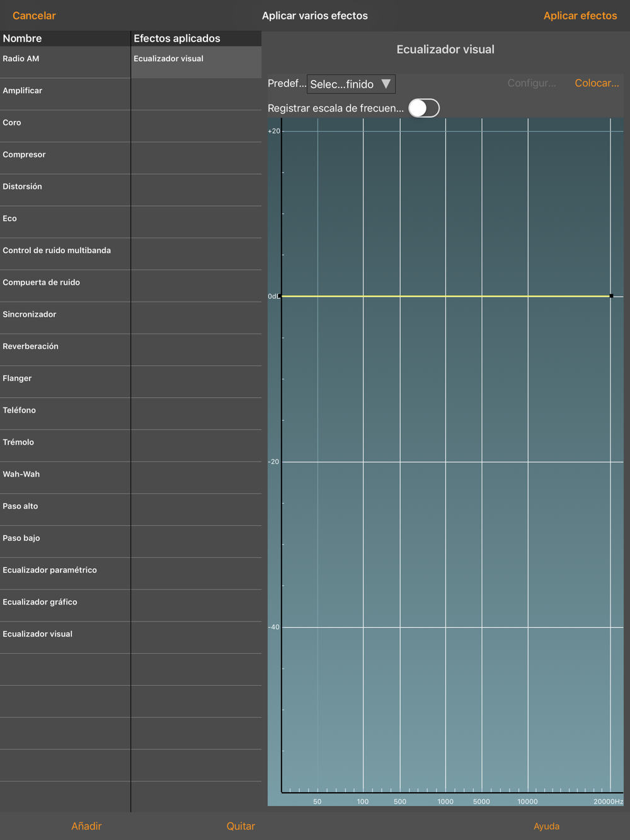Screen dimensions: 630x840
Task: Select Ecualizador visual under Efectos aplicados
Action: point(197,62)
